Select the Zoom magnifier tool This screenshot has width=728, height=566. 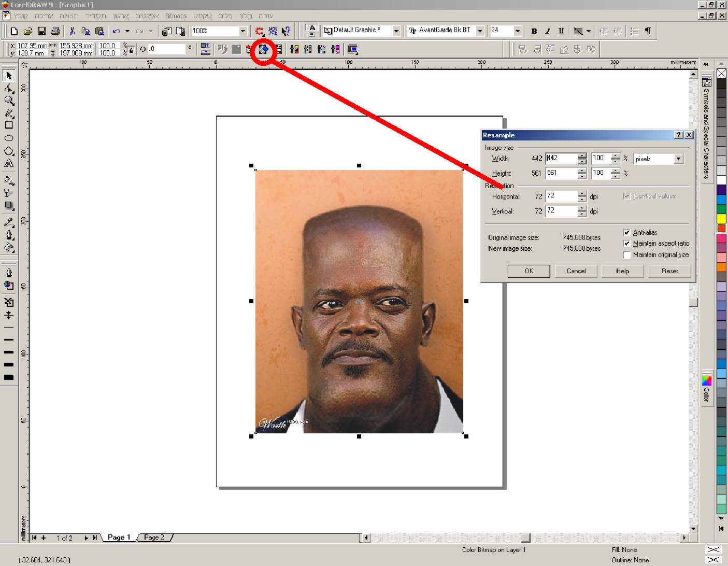[x=9, y=101]
